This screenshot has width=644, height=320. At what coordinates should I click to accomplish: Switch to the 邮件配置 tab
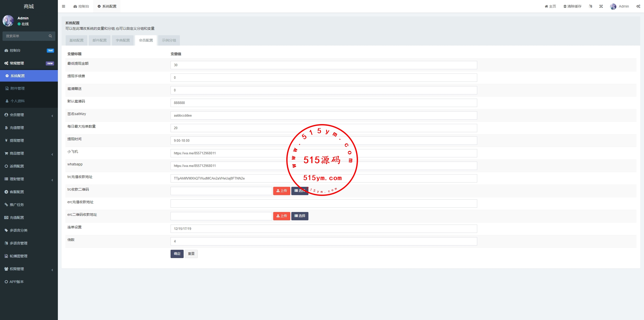point(100,40)
